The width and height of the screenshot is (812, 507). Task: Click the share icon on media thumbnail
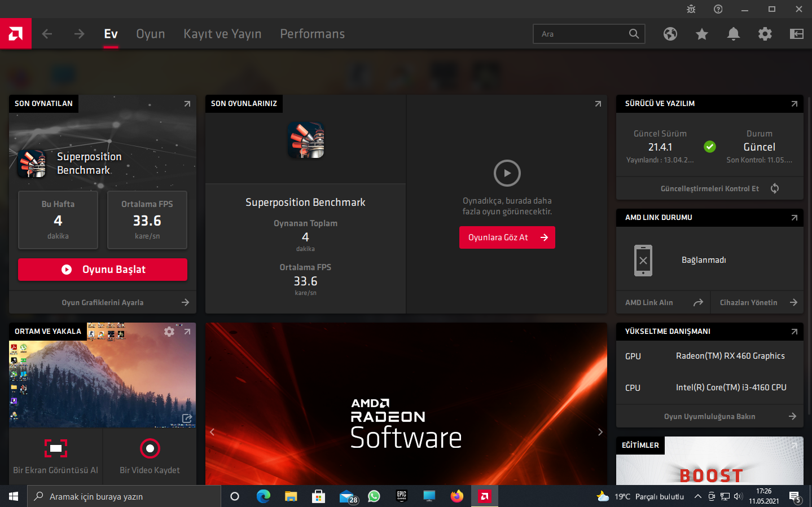(187, 418)
